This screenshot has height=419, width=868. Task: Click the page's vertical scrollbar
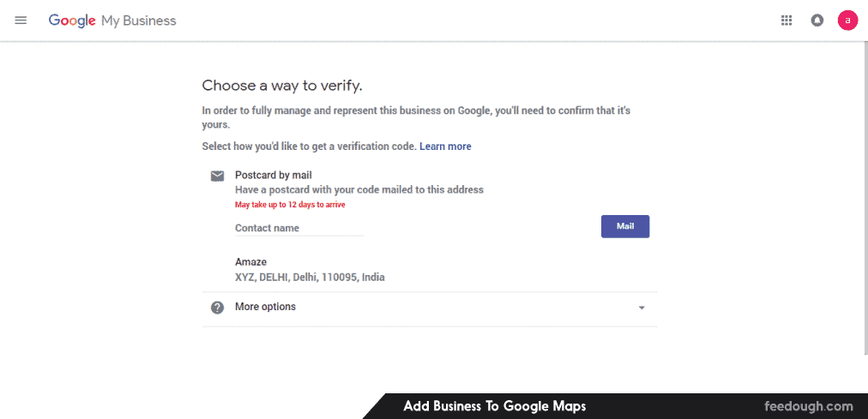pos(864,197)
